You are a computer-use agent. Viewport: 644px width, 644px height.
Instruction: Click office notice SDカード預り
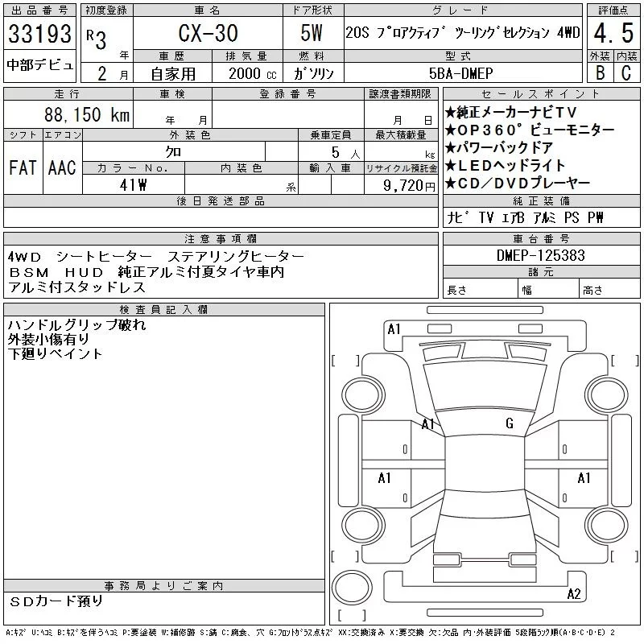(56, 601)
